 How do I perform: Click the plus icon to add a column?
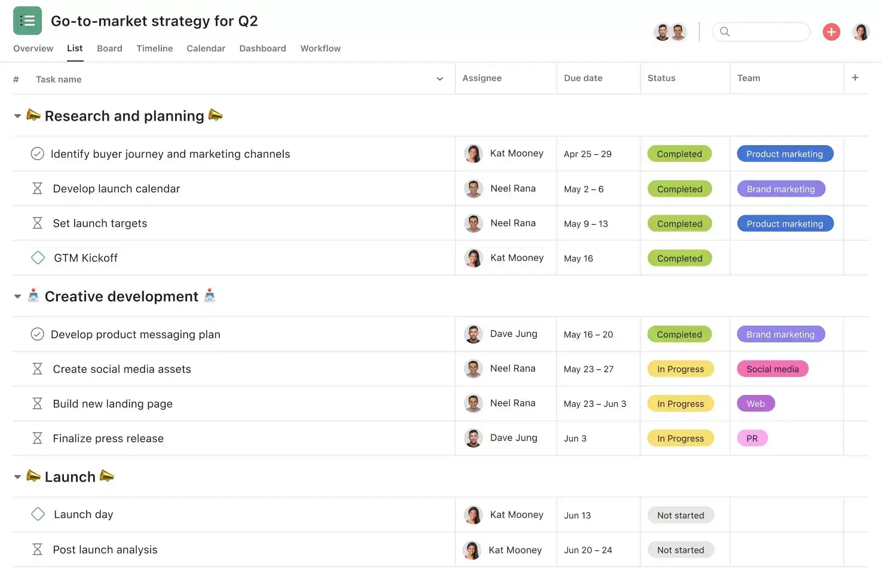pyautogui.click(x=855, y=78)
